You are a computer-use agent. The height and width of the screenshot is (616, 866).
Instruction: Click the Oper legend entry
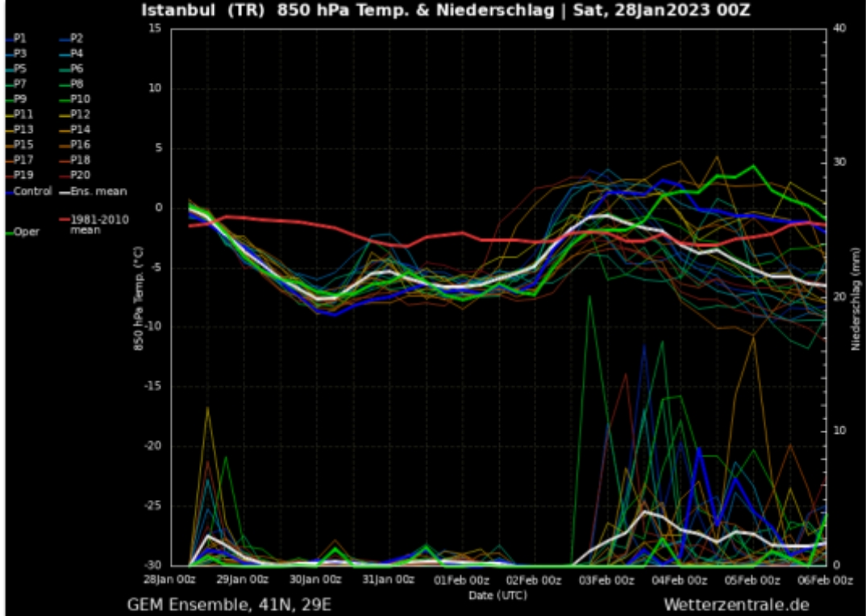pyautogui.click(x=25, y=232)
